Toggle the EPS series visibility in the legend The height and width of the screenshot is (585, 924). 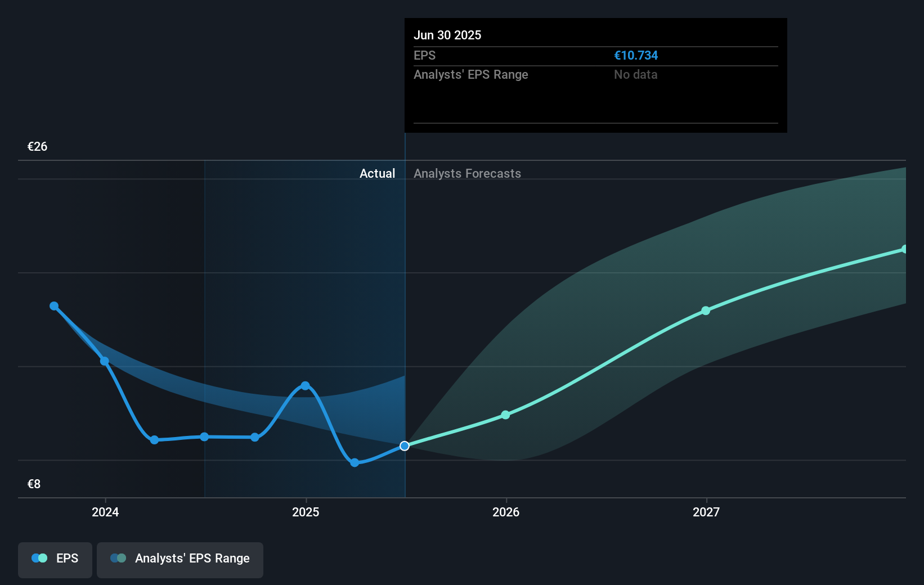coord(55,559)
